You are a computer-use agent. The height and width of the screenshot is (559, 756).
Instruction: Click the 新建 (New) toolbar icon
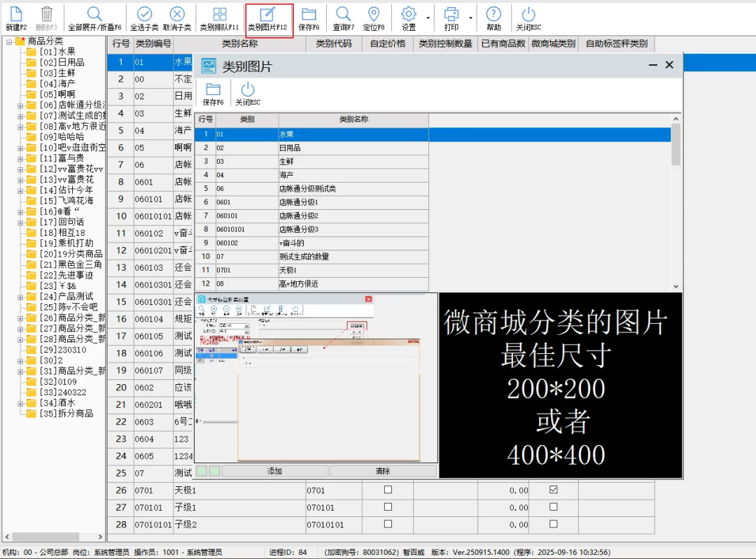tap(15, 15)
